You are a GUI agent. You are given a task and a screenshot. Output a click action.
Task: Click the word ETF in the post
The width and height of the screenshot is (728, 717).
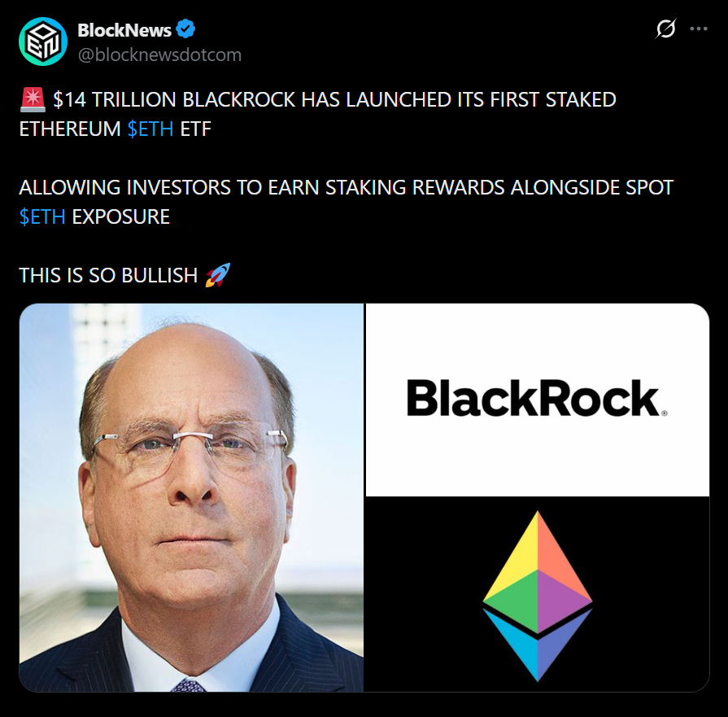(195, 129)
